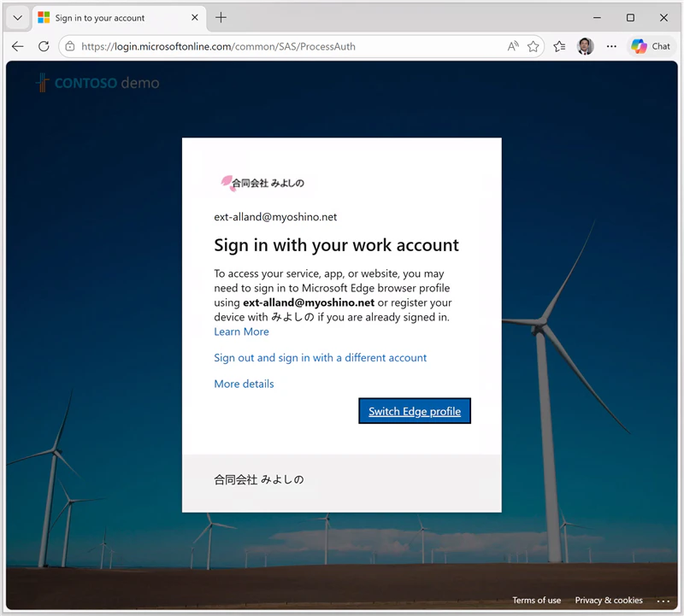Go back using the browser back arrow
This screenshot has height=616, width=684.
(x=18, y=46)
